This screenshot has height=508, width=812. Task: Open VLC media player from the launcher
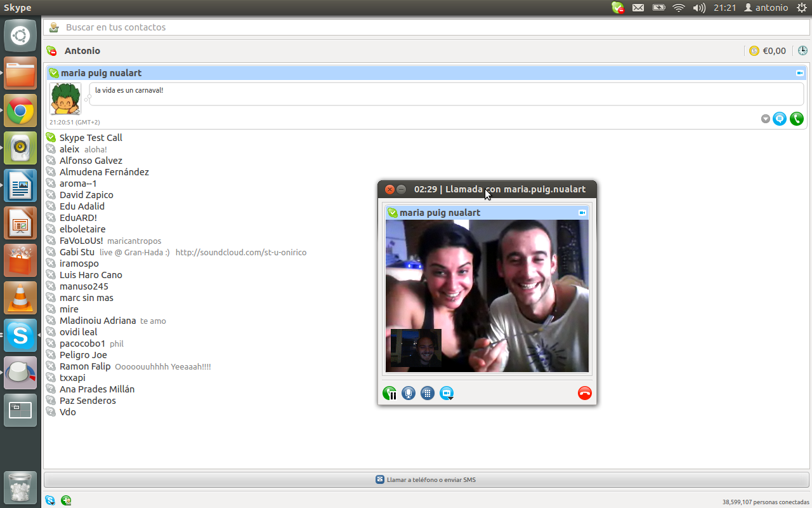(20, 298)
